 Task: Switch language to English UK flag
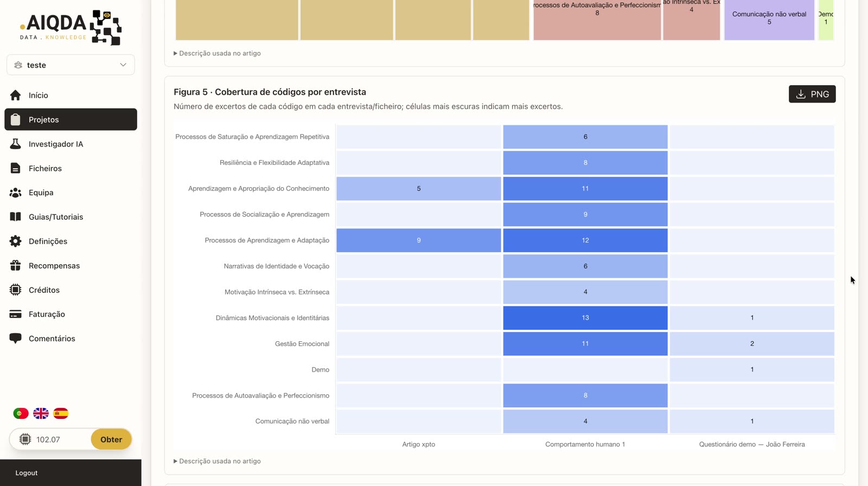pyautogui.click(x=41, y=413)
